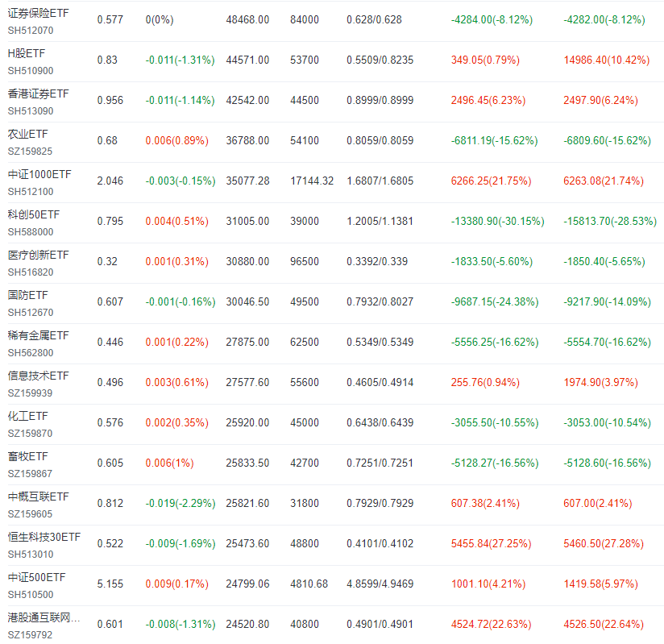The height and width of the screenshot is (644, 664).
Task: Select code SZ159605
Action: (30, 513)
